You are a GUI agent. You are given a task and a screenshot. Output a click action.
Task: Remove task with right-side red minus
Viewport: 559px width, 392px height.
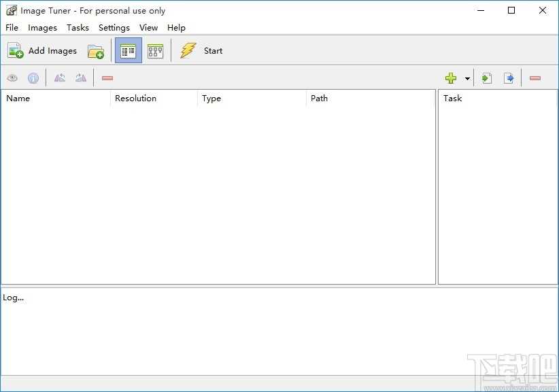[535, 78]
